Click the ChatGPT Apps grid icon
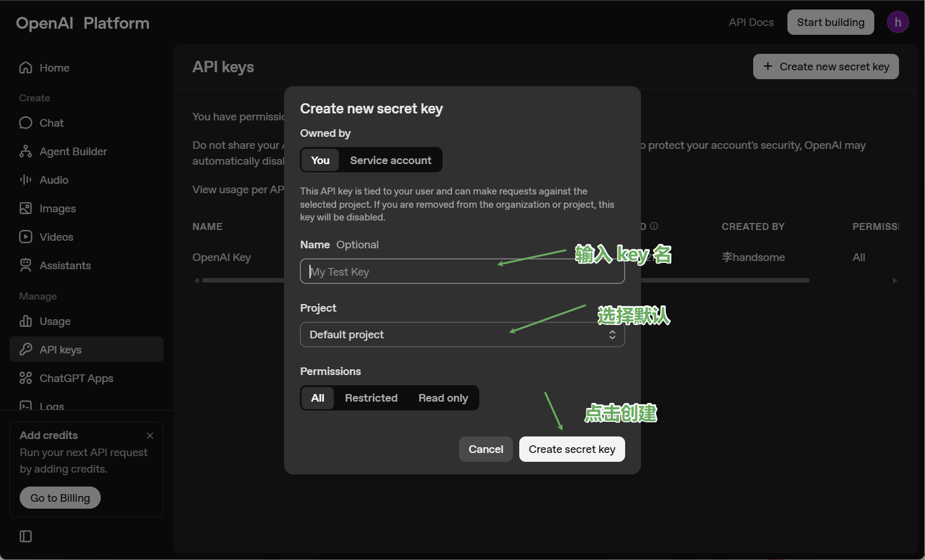The width and height of the screenshot is (925, 560). 25,378
